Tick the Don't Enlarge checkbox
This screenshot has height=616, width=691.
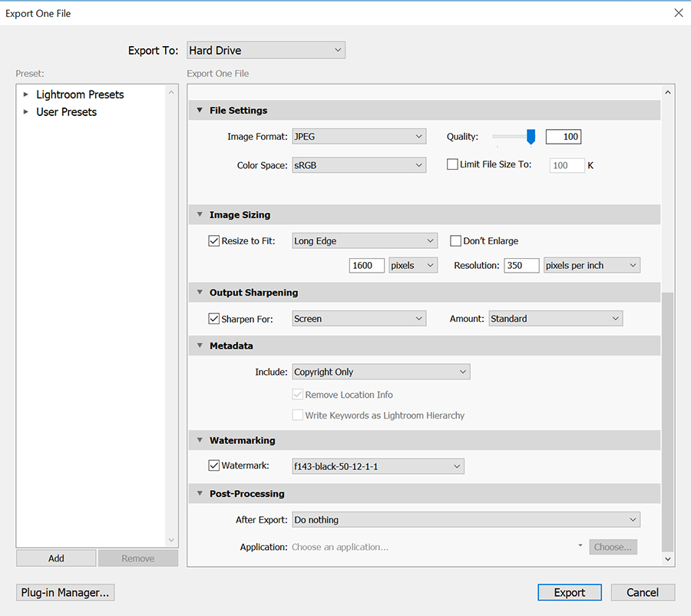(456, 241)
